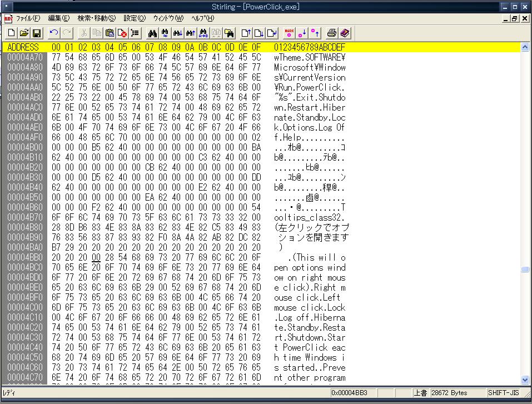The image size is (532, 404).
Task: Set a mark with the MARK icon
Action: click(289, 33)
